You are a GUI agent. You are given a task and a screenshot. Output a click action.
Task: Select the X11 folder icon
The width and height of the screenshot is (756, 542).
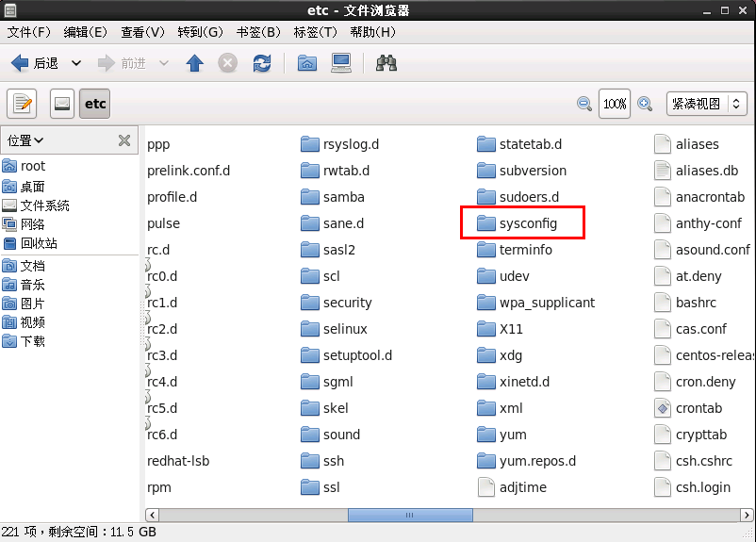click(486, 329)
